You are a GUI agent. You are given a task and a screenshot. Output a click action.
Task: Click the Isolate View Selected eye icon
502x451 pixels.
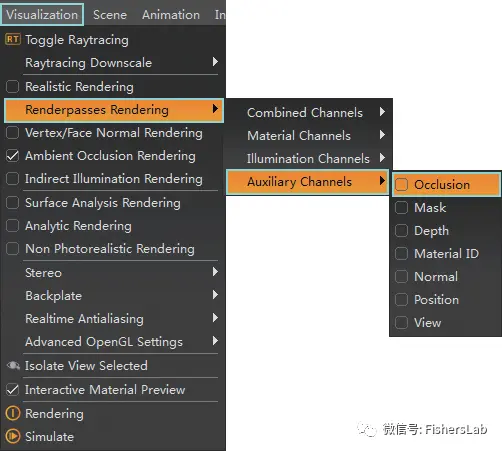coord(13,366)
